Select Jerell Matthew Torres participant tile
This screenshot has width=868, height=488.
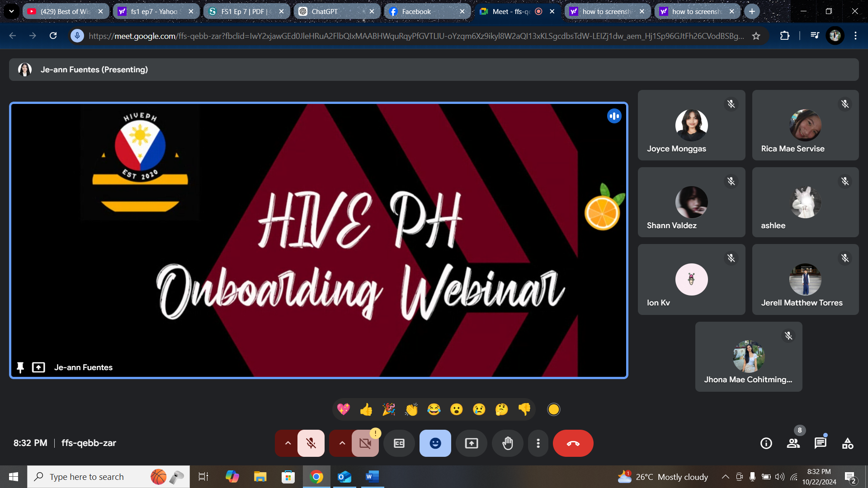(805, 279)
